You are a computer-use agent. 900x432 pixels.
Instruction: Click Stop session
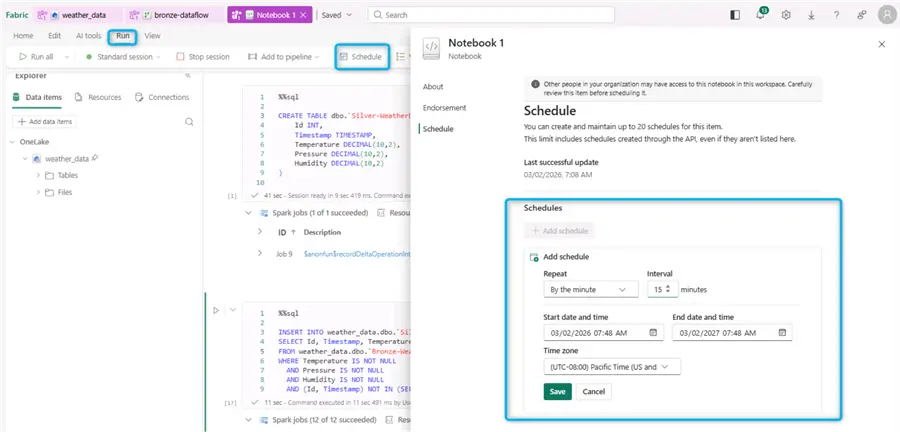click(203, 57)
